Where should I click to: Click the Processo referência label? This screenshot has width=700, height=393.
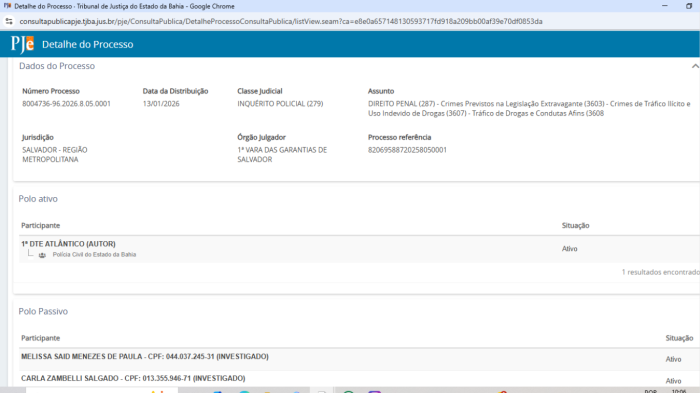(x=400, y=138)
